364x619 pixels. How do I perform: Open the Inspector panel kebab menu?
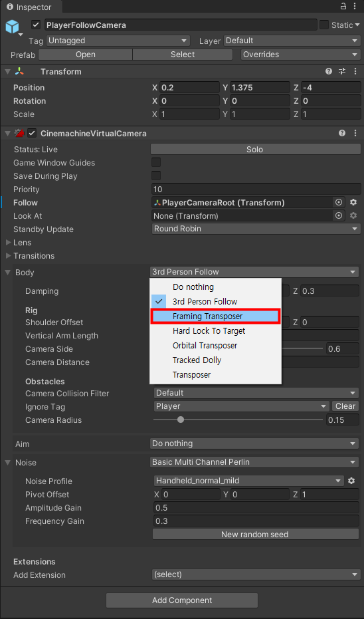tap(356, 7)
